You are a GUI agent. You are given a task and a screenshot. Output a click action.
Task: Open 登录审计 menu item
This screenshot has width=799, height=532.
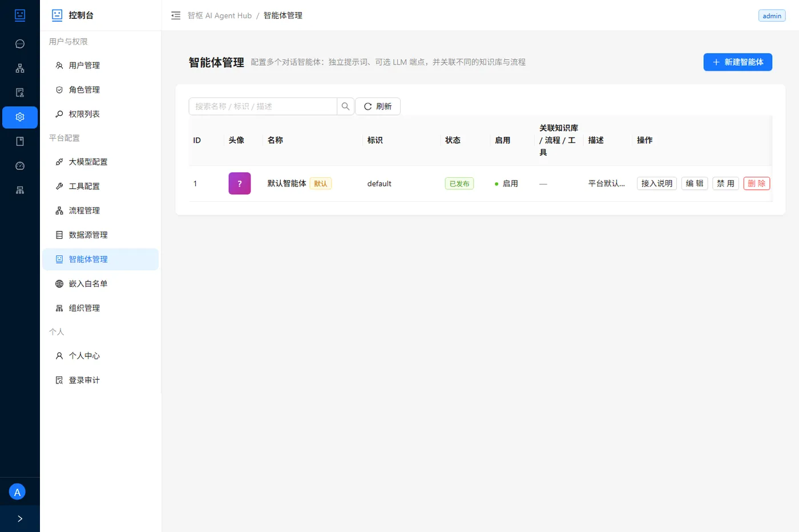(100, 380)
